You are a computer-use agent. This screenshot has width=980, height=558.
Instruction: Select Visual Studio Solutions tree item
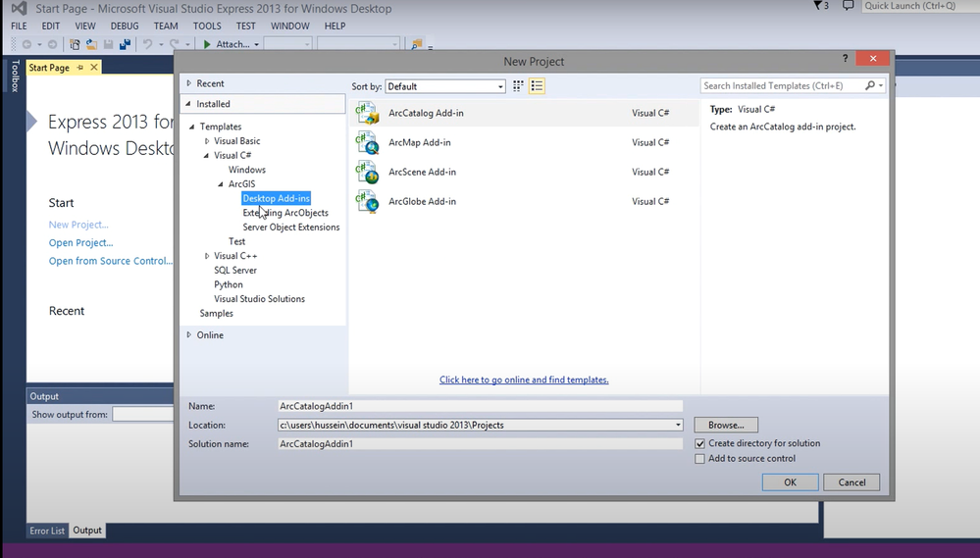pyautogui.click(x=259, y=299)
